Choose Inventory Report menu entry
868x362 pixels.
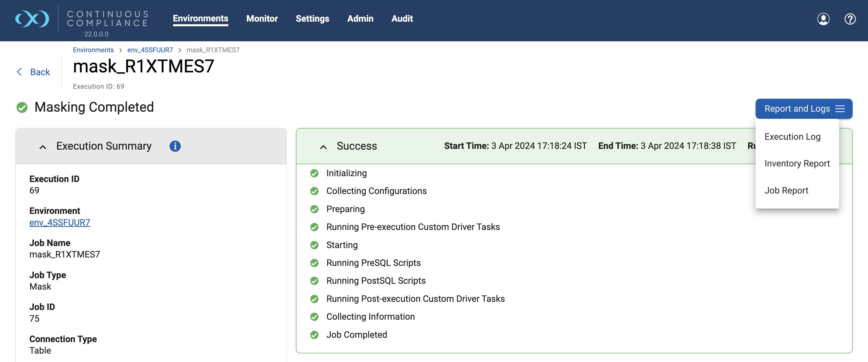click(x=797, y=163)
